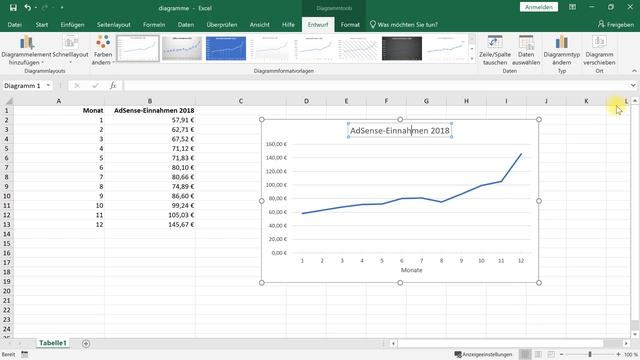Switch to normal view in status bar
Viewport: 640px width, 360px height.
(x=525, y=354)
